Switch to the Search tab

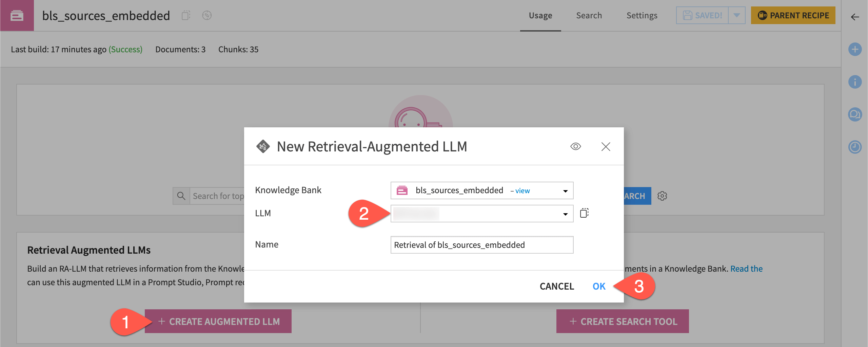click(589, 15)
